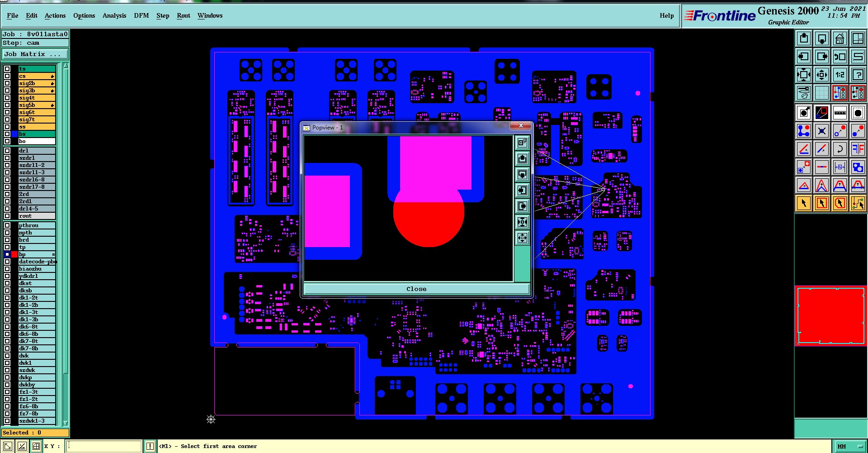Viewport: 868px width, 453px height.
Task: Click the Close button in Popview
Action: [416, 289]
